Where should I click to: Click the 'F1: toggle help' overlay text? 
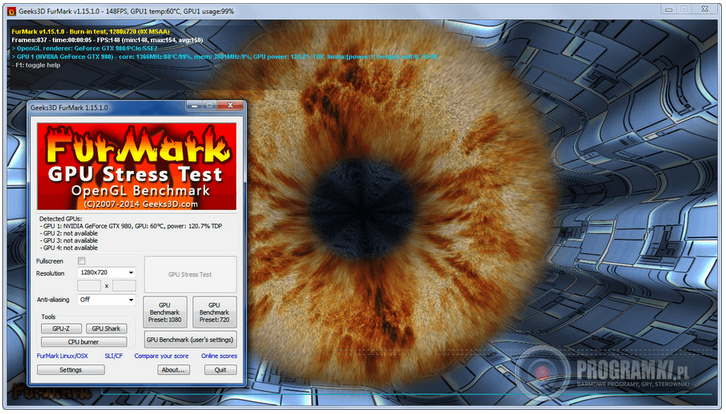coord(36,65)
